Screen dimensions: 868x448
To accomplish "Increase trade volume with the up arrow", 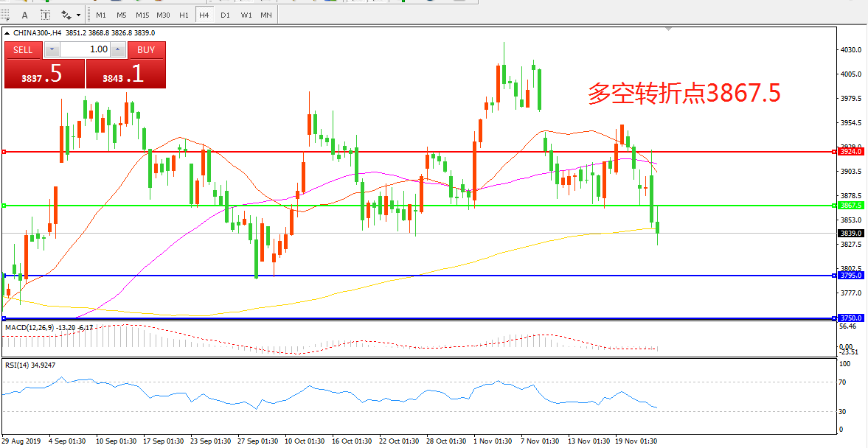I will tap(118, 49).
